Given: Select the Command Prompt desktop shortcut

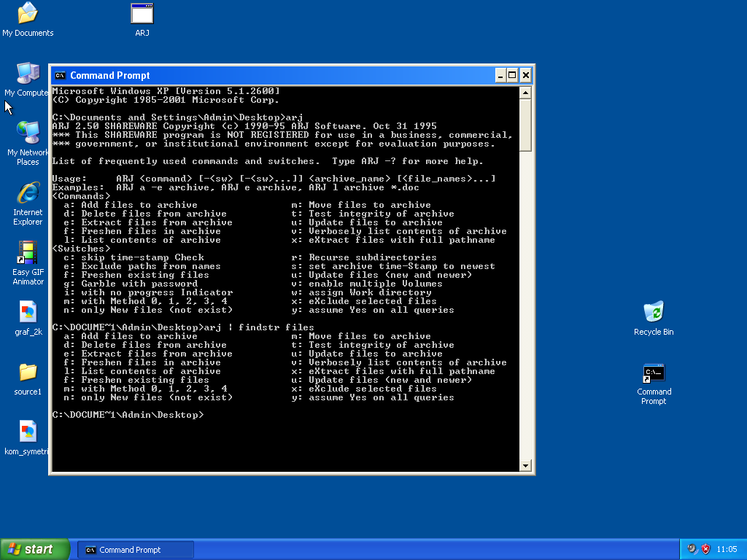Looking at the screenshot, I should (x=654, y=384).
